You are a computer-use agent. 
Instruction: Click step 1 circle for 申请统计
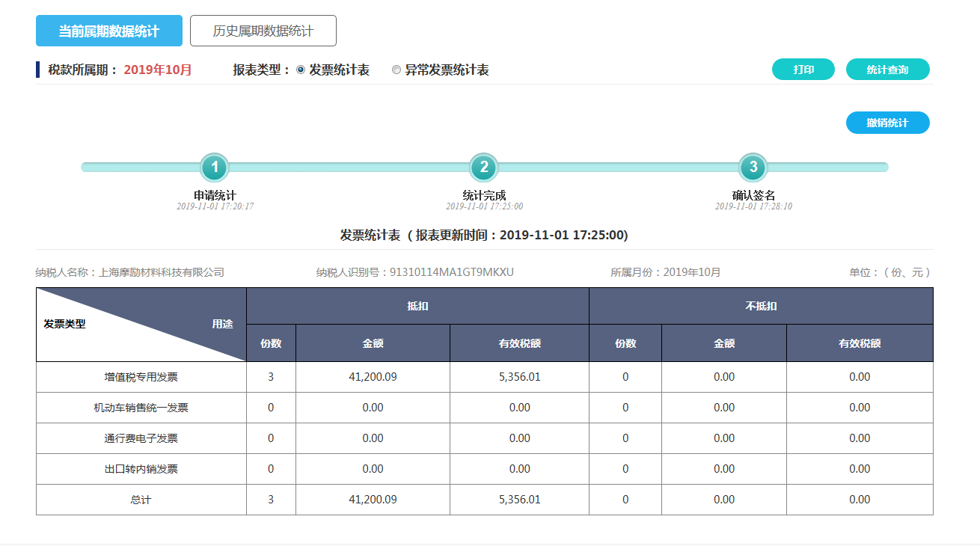pos(215,167)
